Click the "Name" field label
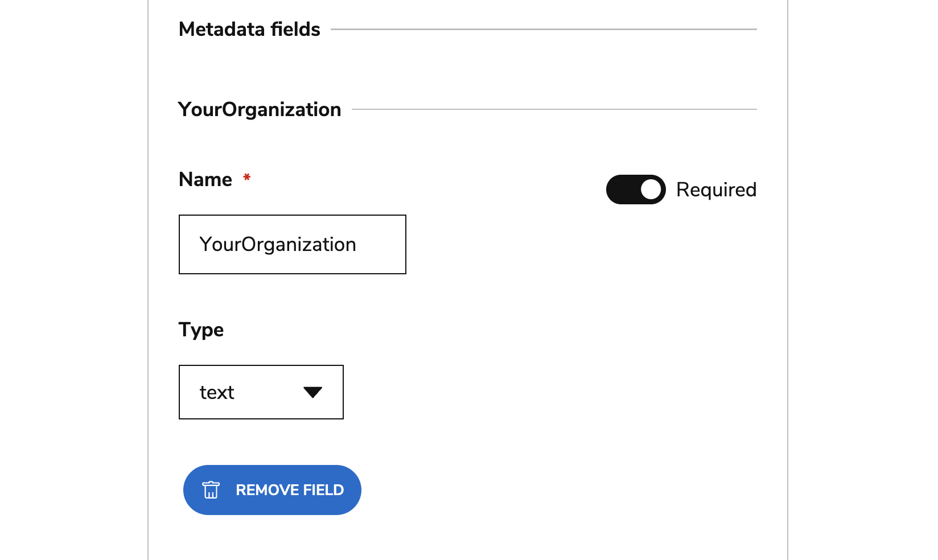Screen dimensions: 938x560 pyautogui.click(x=205, y=179)
